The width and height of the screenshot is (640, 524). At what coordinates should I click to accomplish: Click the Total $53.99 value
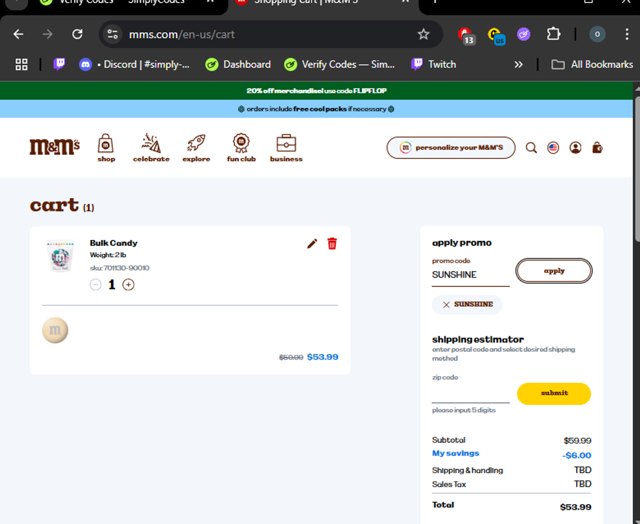click(576, 507)
